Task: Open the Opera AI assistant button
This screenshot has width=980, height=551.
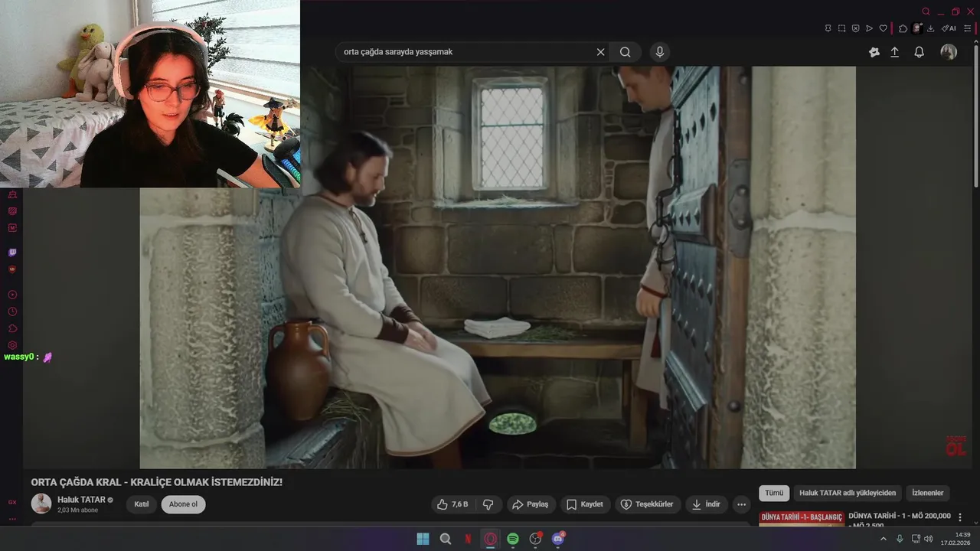Action: pyautogui.click(x=949, y=28)
